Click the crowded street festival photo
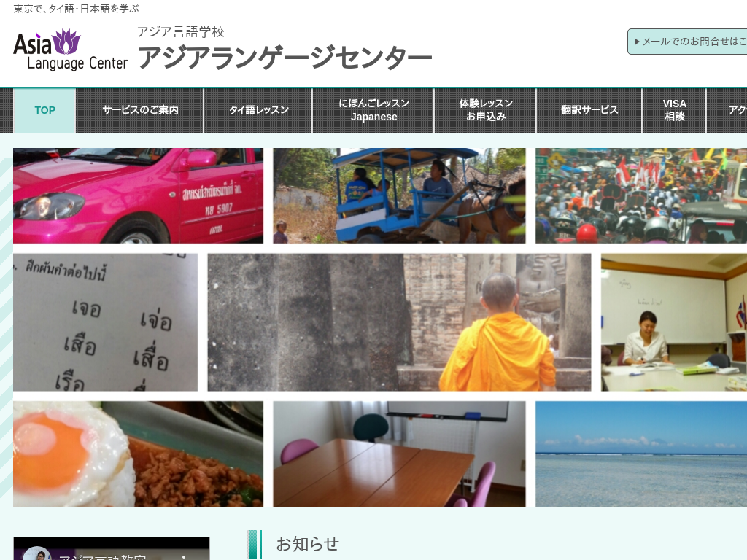Image resolution: width=747 pixels, height=560 pixels. coord(641,195)
